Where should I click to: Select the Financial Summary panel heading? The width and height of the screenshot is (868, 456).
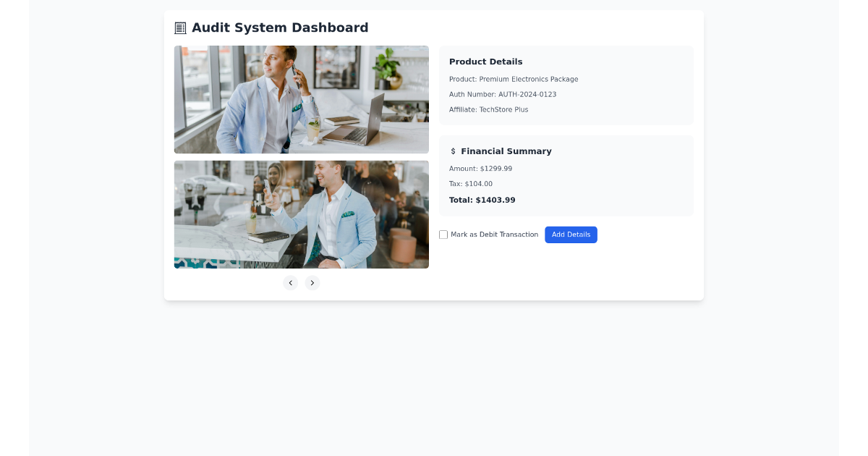508,151
